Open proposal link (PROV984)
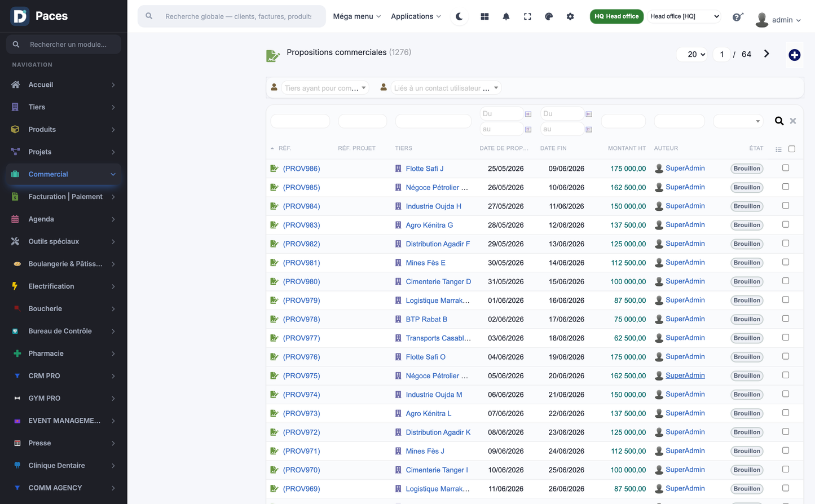Screen dimensions: 815x504 tap(302, 206)
